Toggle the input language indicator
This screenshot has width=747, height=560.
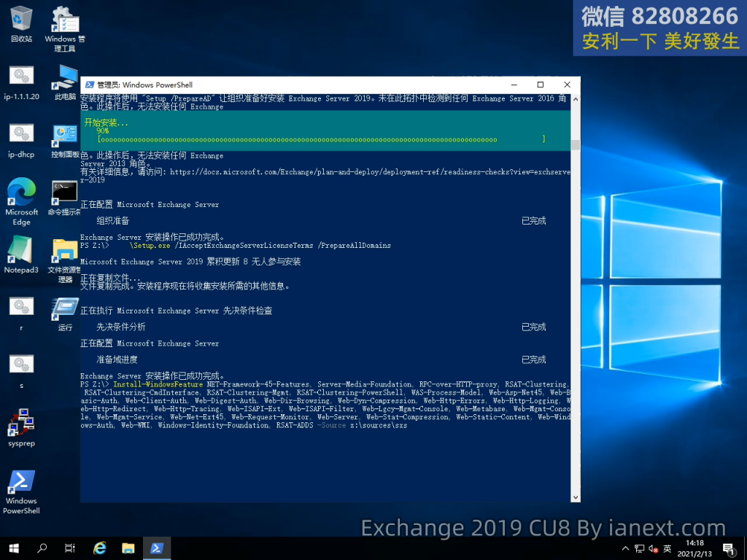[667, 548]
